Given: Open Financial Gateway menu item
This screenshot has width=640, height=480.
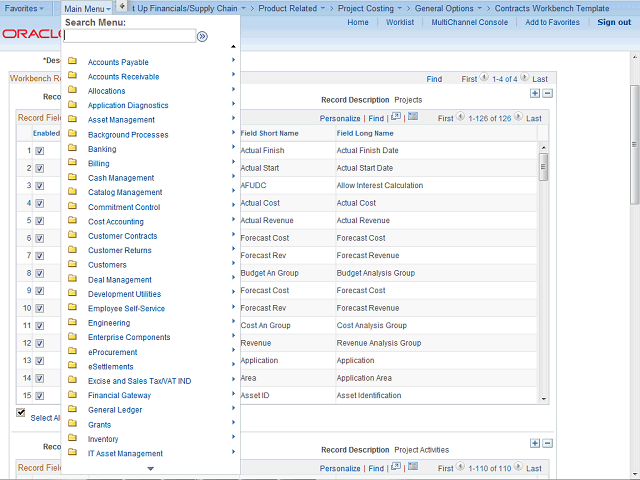Looking at the screenshot, I should point(120,396).
